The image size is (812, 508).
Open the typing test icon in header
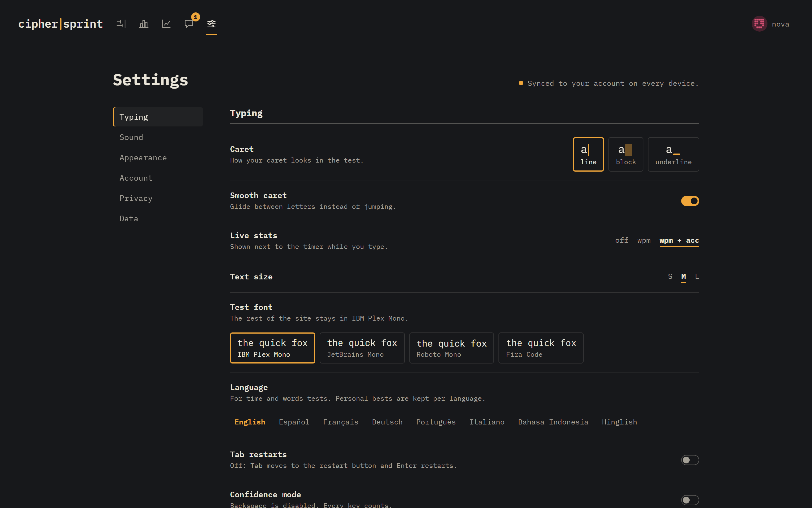click(121, 24)
